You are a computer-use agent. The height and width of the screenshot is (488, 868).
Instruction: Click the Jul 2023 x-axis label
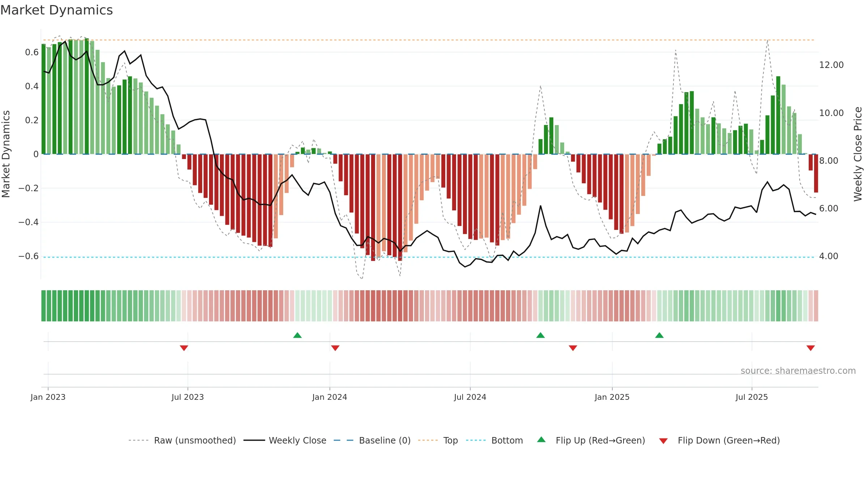(188, 397)
